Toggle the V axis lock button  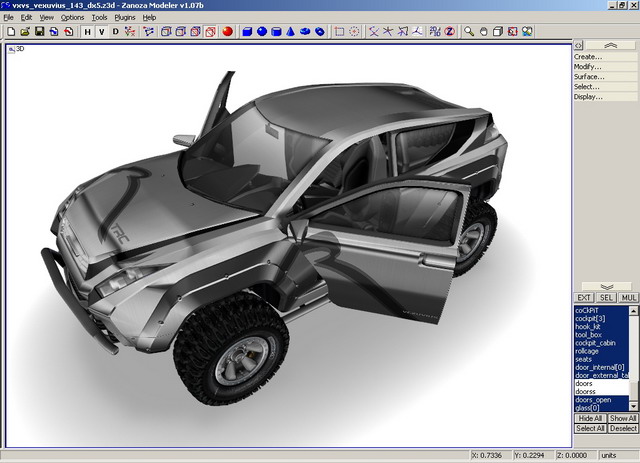pyautogui.click(x=101, y=32)
